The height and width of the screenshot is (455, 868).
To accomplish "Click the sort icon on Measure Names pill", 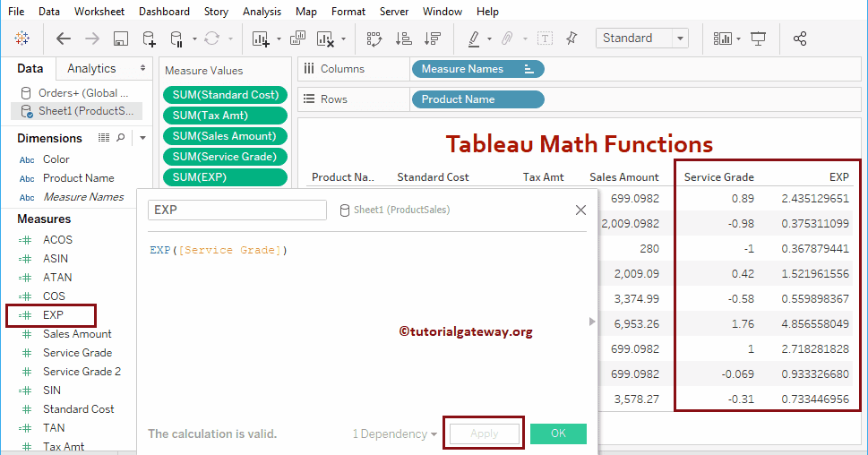I will click(529, 69).
